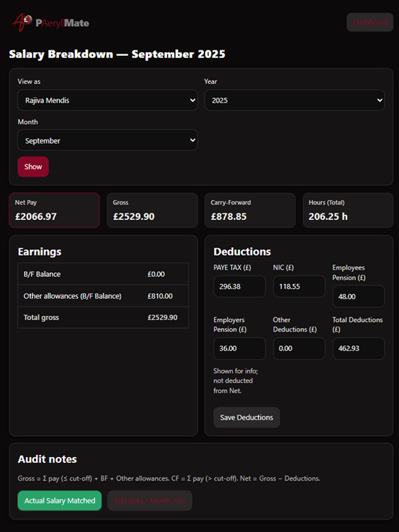Select the Net Pay summary card

[54, 210]
